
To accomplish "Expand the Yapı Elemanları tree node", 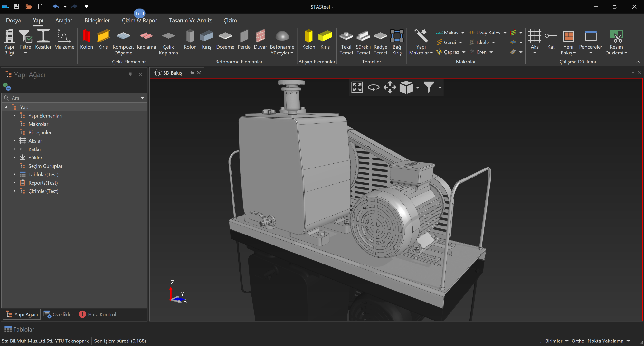I will tap(14, 116).
